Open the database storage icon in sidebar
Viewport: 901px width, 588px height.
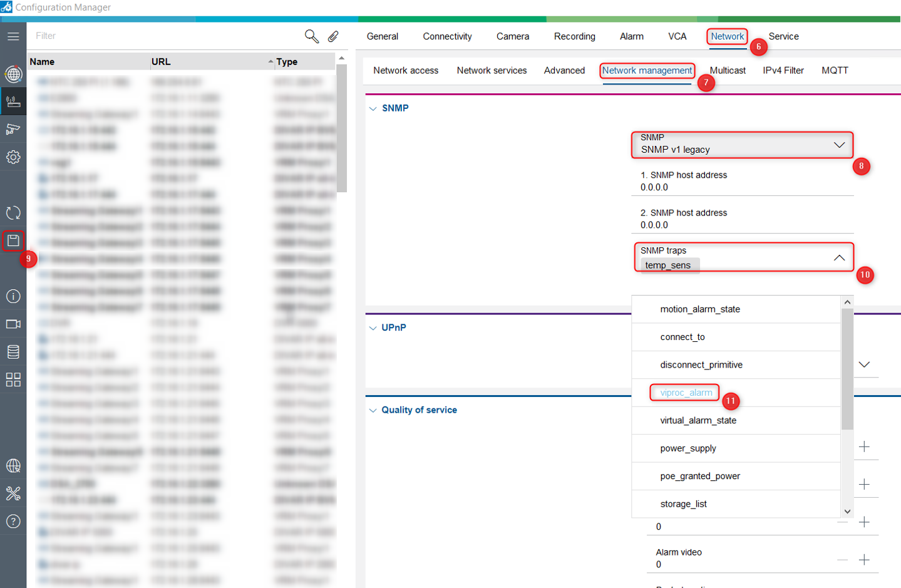[13, 351]
